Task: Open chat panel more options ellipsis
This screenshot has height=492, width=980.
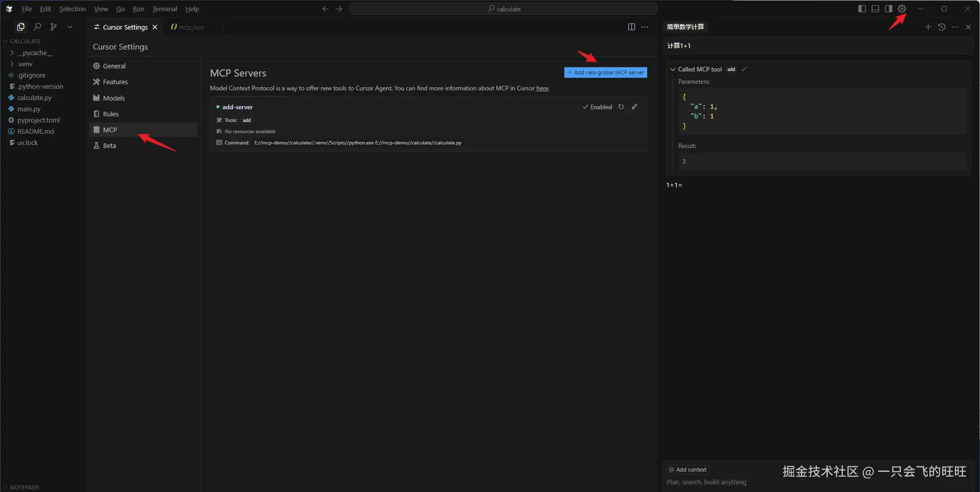Action: click(x=955, y=27)
